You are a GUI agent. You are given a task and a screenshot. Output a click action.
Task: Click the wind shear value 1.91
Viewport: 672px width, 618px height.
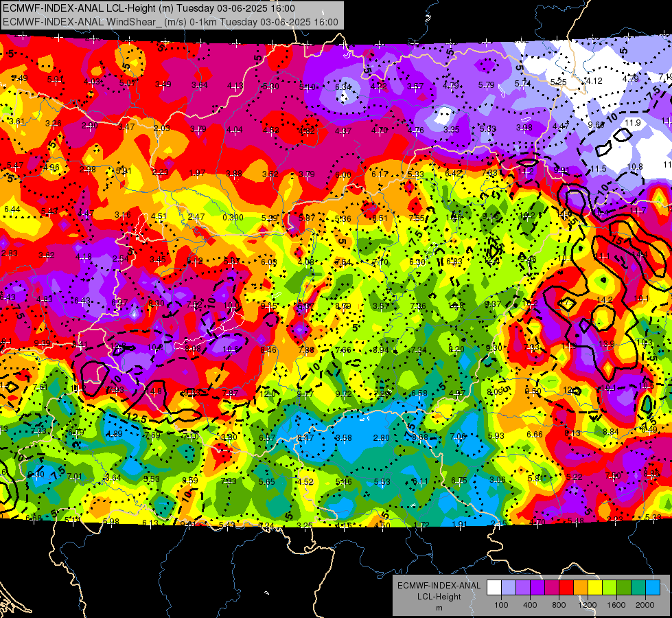coord(459,524)
